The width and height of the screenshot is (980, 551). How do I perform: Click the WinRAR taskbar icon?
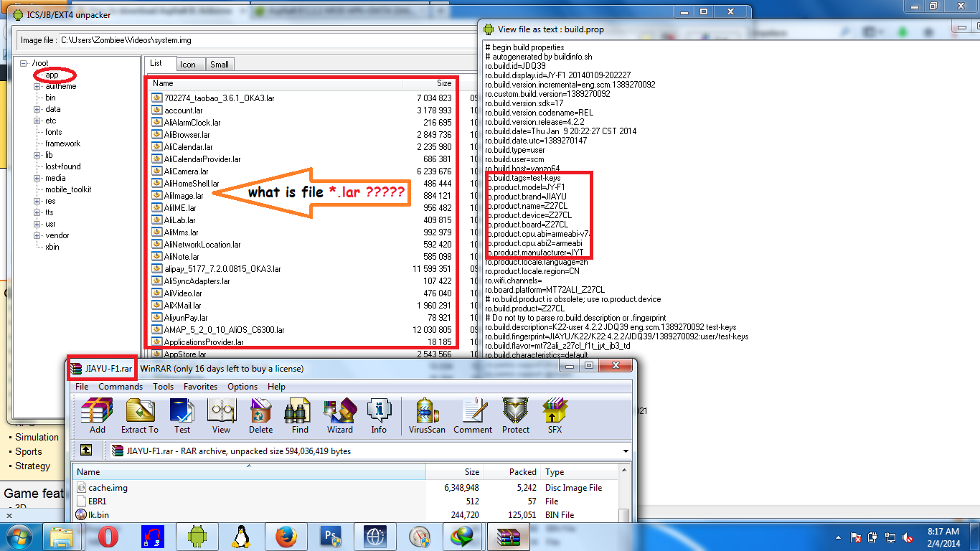[x=509, y=537]
